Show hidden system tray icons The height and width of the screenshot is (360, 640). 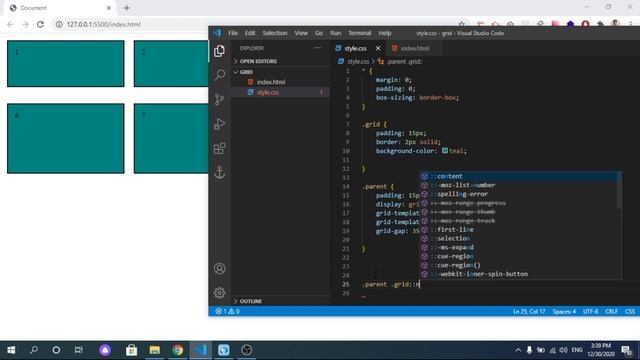click(518, 350)
